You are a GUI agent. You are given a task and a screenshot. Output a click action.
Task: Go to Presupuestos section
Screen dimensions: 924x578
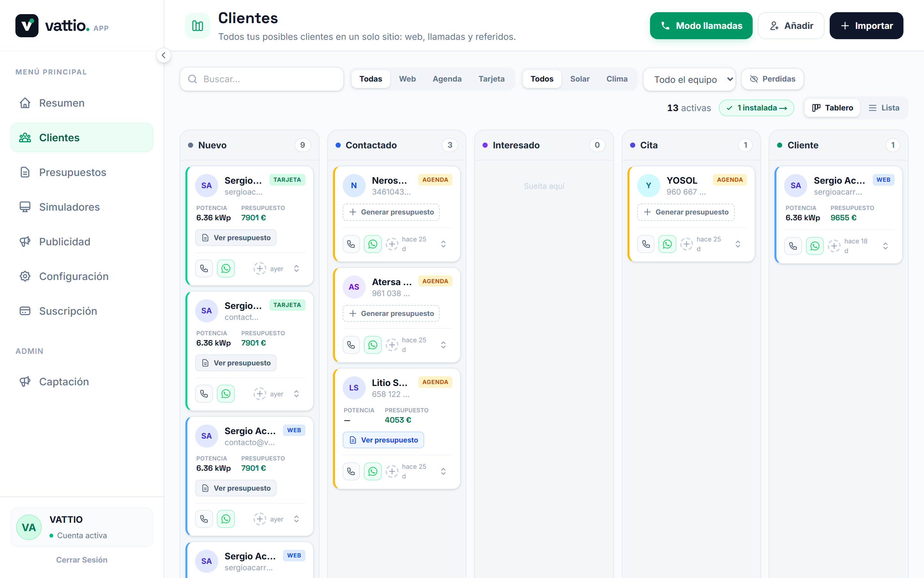pos(82,172)
